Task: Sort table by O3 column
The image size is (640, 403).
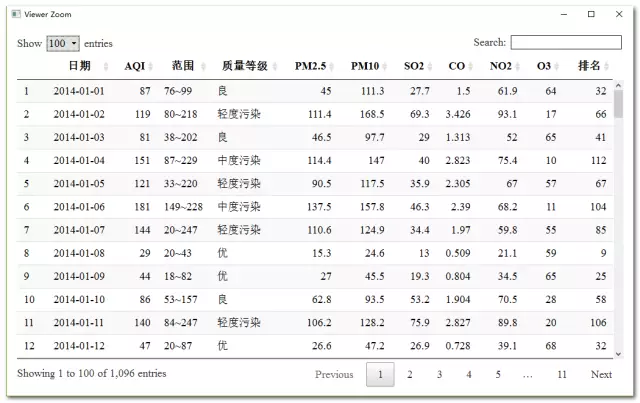Action: click(x=544, y=66)
